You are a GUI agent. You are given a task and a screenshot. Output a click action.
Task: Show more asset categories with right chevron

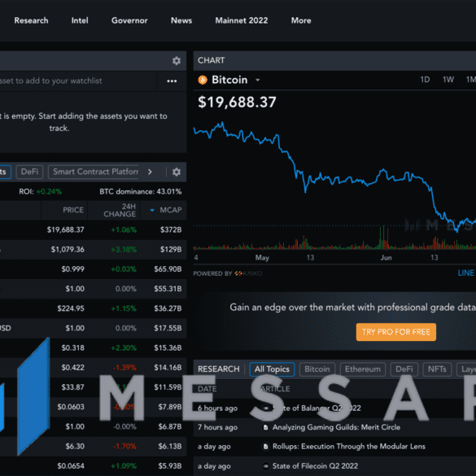pyautogui.click(x=150, y=172)
